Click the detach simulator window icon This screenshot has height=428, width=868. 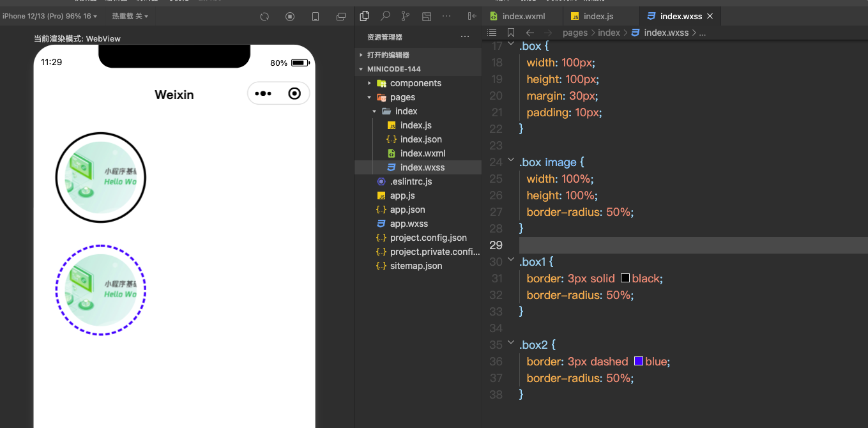point(341,17)
